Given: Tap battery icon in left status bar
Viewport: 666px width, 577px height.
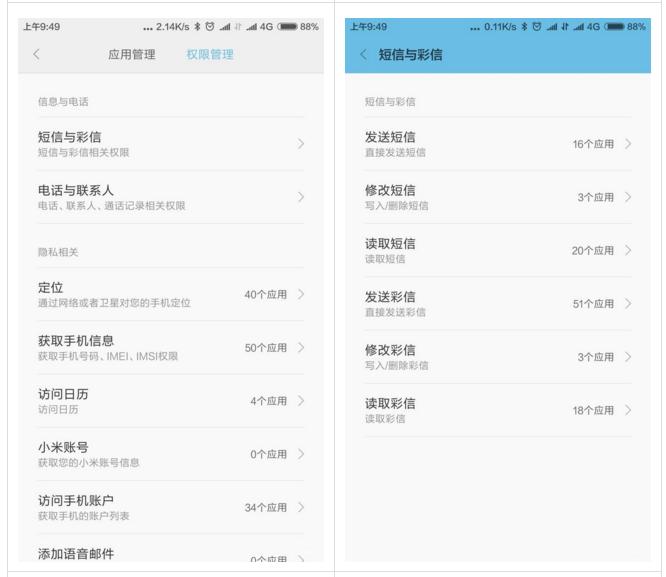Looking at the screenshot, I should pyautogui.click(x=288, y=26).
